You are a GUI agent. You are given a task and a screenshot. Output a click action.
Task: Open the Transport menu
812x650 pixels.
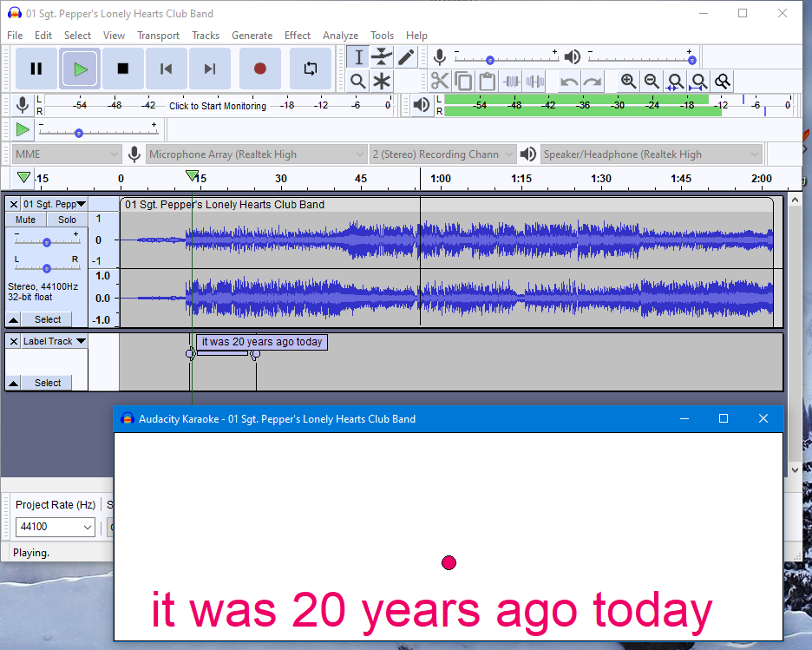coord(158,36)
